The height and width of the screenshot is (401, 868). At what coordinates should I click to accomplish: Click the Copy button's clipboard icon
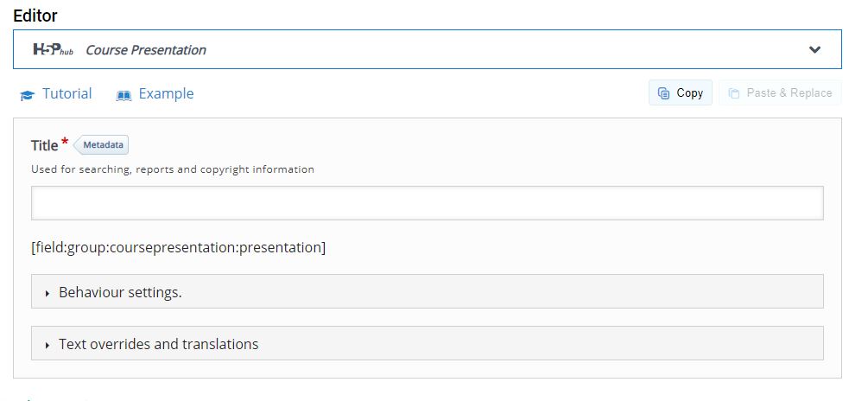coord(663,93)
